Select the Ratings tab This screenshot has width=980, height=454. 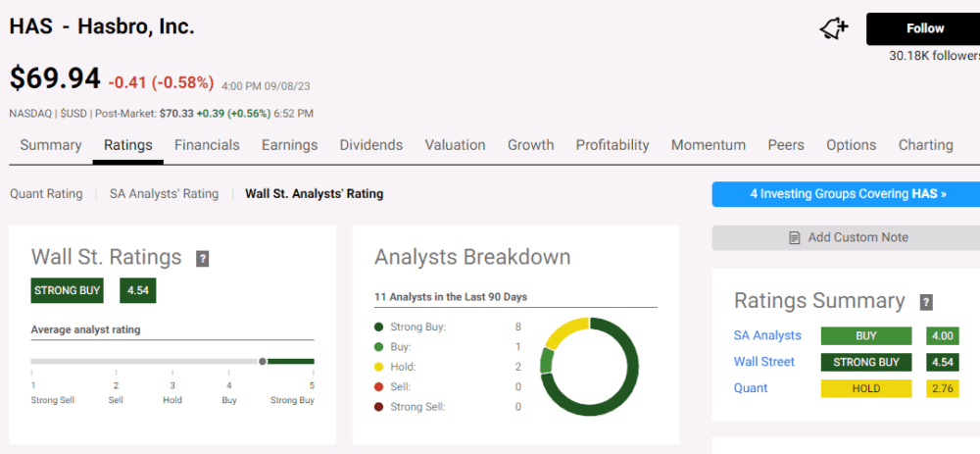click(x=128, y=145)
